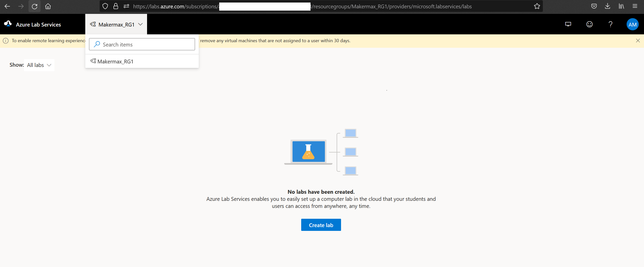The width and height of the screenshot is (644, 267).
Task: Click the shield tracking protection icon
Action: coord(105,6)
